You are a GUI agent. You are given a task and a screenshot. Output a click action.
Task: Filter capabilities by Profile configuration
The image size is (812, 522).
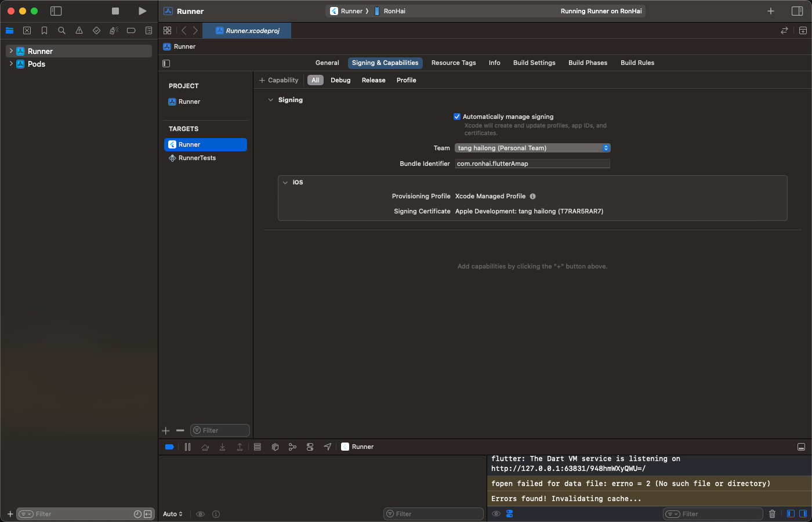tap(407, 80)
